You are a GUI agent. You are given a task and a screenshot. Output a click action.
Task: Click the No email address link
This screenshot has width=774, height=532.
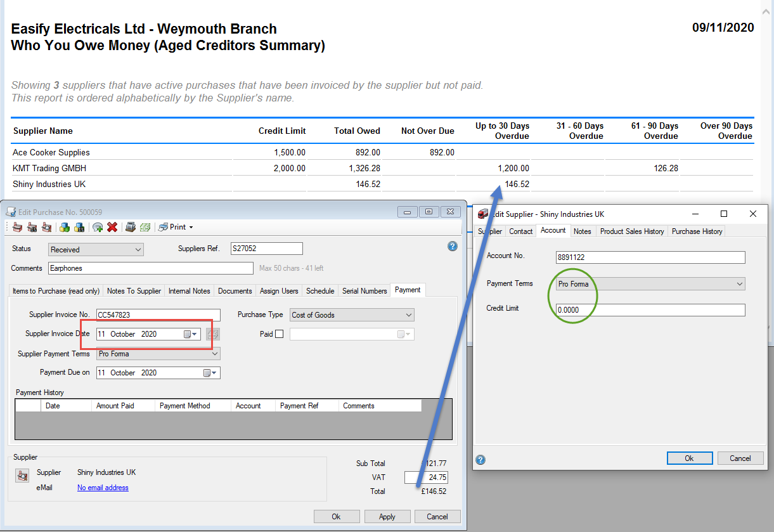pos(103,488)
